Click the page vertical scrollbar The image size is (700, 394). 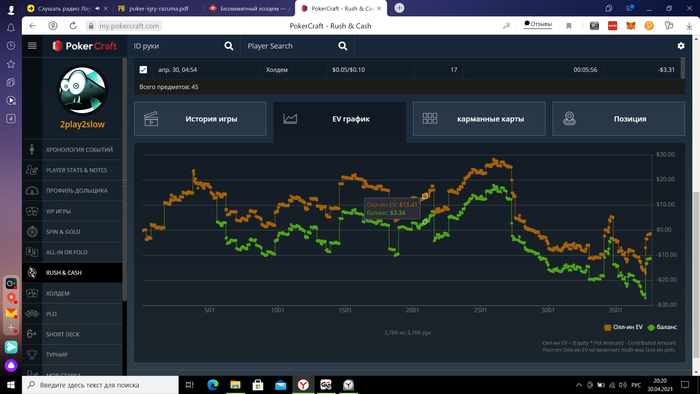tap(696, 274)
